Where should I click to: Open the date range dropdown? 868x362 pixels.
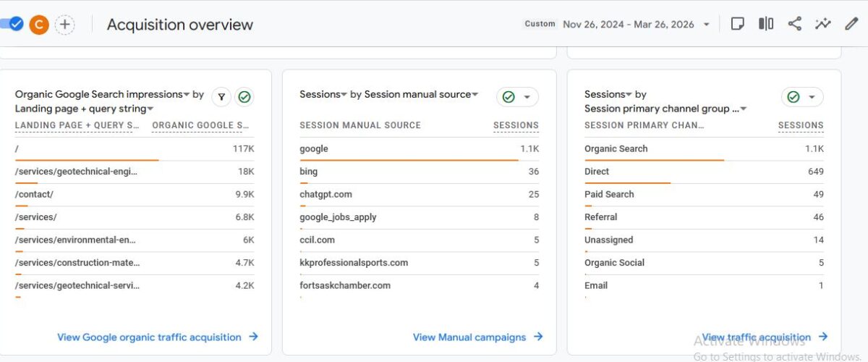pos(706,25)
